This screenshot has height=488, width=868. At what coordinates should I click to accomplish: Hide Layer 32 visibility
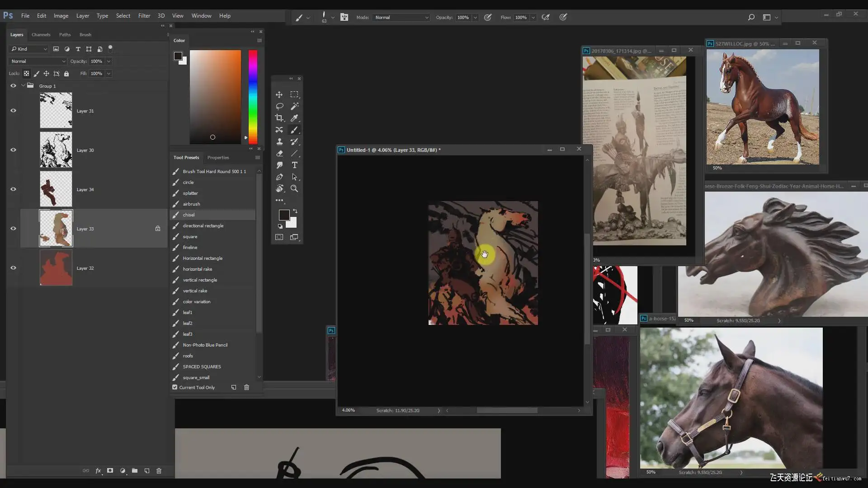[x=13, y=268]
